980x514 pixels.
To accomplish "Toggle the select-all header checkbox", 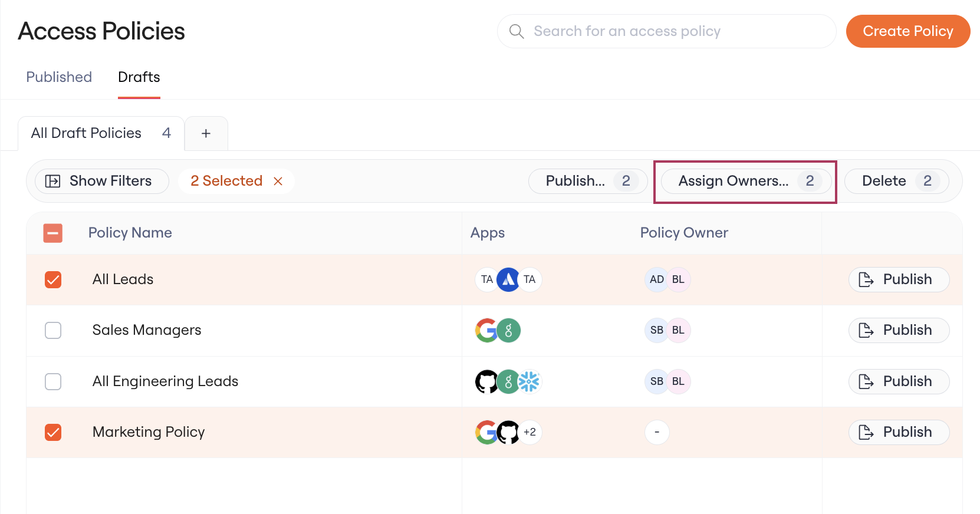I will (53, 233).
